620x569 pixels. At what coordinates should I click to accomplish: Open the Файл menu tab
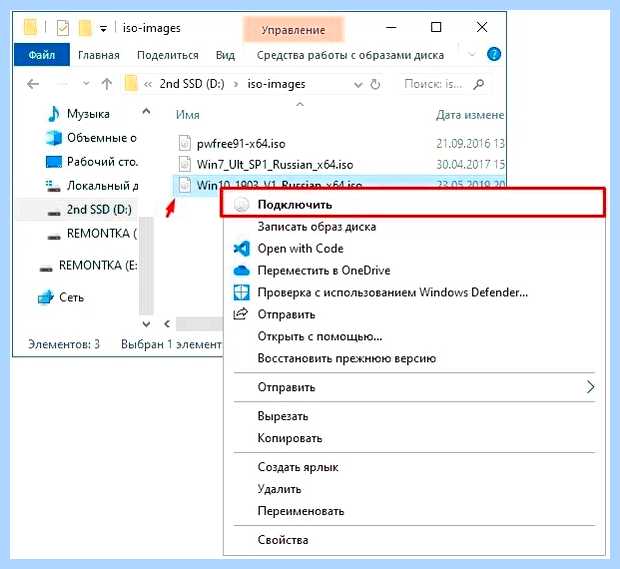(42, 55)
